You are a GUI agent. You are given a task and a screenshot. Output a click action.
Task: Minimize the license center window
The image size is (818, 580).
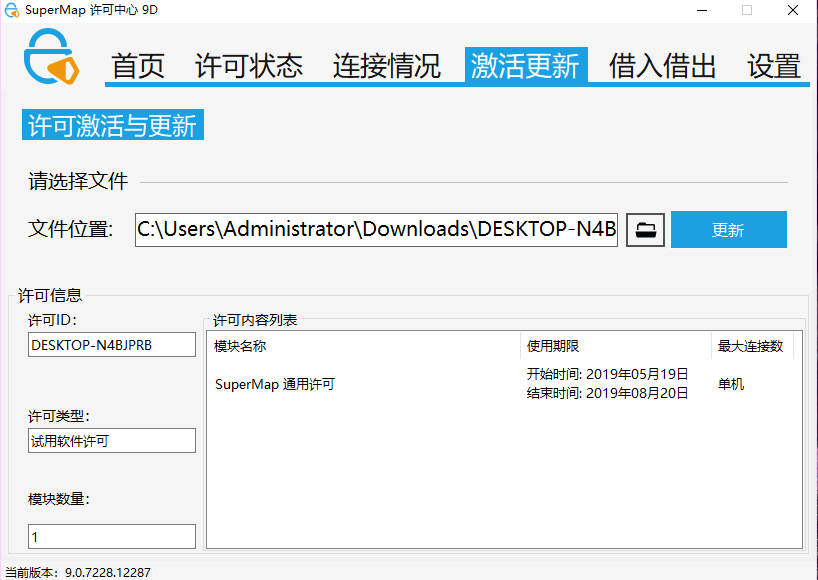tap(702, 10)
